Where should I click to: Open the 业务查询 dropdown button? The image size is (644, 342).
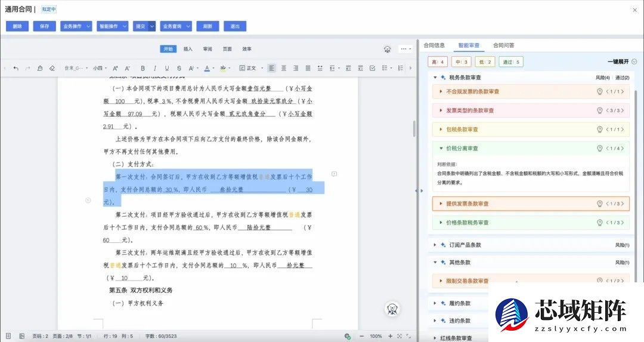[x=176, y=26]
